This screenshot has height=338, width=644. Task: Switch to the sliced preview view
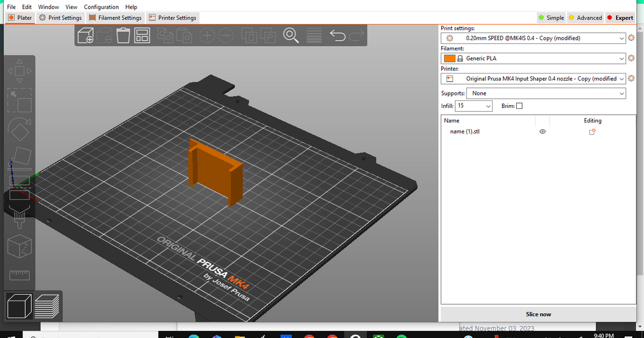coord(47,306)
